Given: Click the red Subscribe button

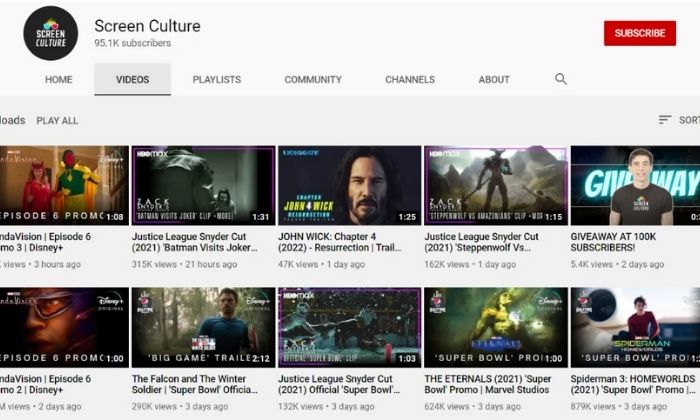Looking at the screenshot, I should 639,33.
